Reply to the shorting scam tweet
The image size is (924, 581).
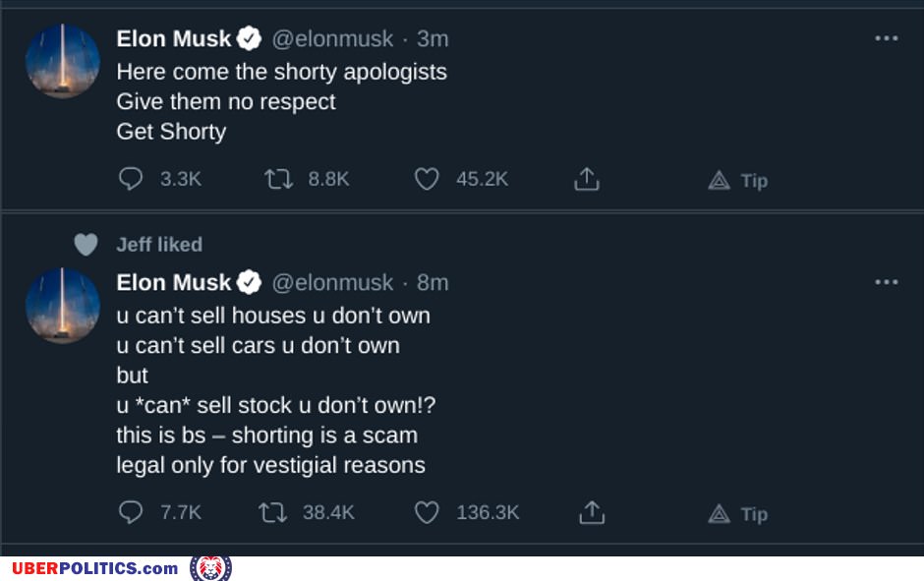click(x=131, y=512)
